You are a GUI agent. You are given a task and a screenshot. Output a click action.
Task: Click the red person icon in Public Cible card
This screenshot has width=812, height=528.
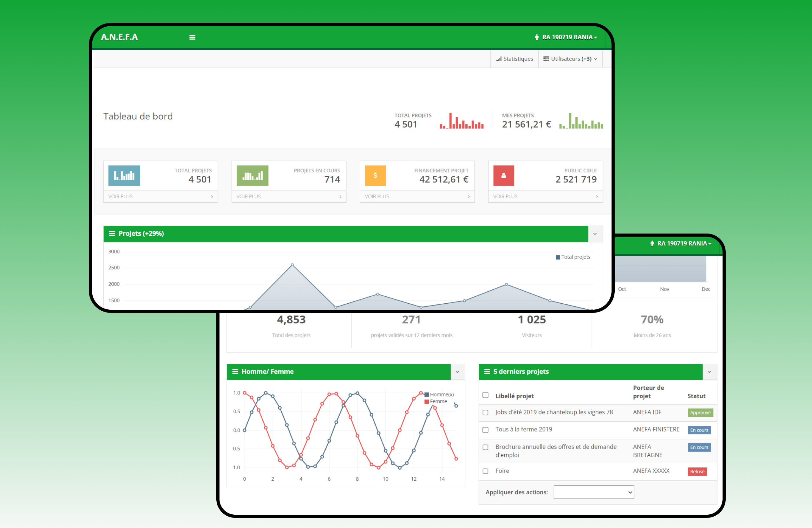pos(503,176)
